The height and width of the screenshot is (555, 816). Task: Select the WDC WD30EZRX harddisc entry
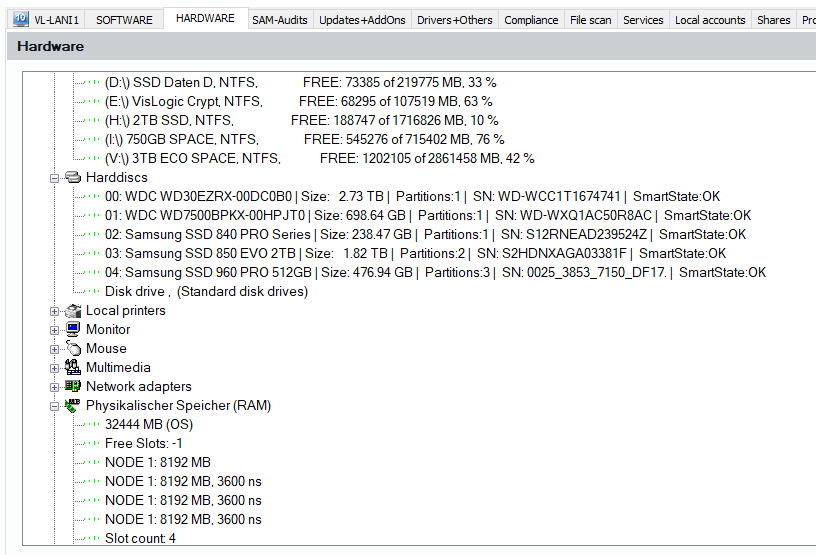[198, 196]
